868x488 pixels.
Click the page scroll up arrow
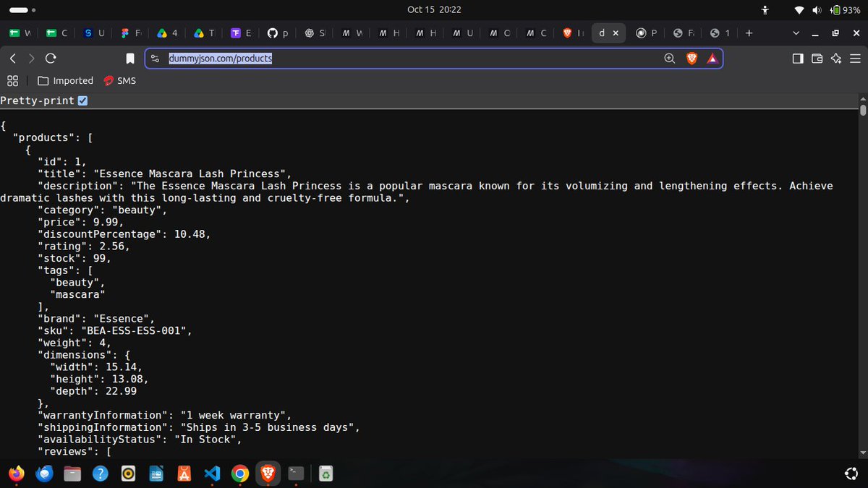(x=862, y=99)
